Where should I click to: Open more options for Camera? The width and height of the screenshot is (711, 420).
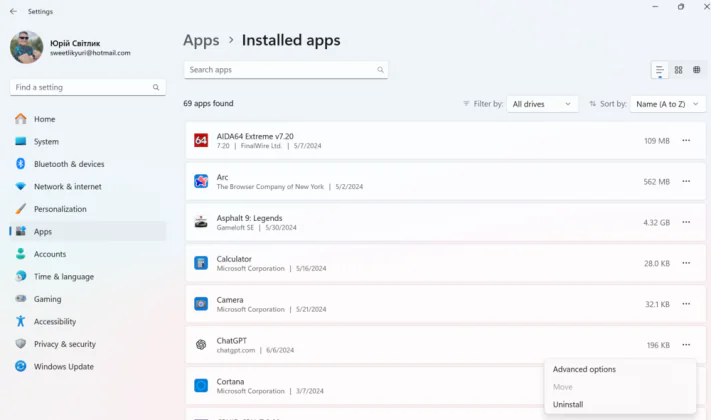click(x=686, y=304)
